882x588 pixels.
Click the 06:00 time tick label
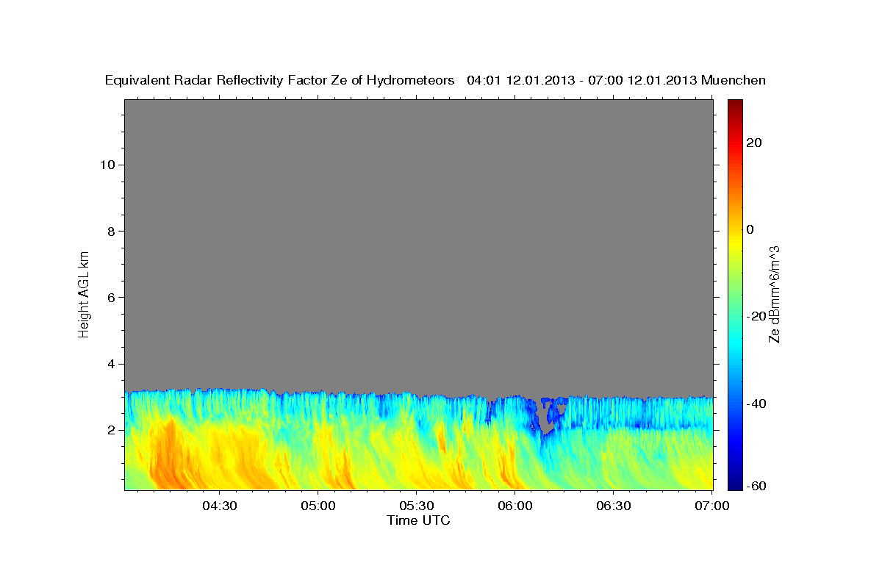514,506
